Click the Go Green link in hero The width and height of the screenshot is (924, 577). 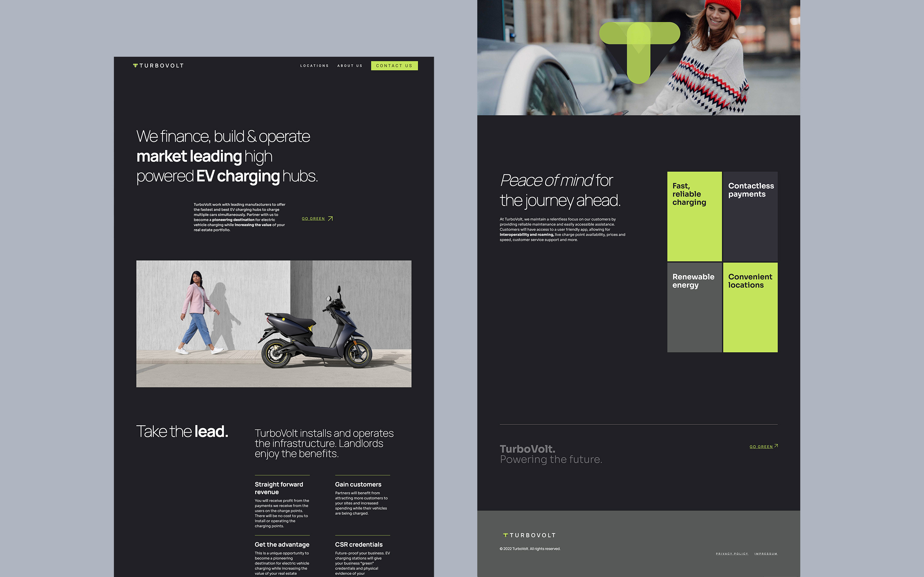313,218
